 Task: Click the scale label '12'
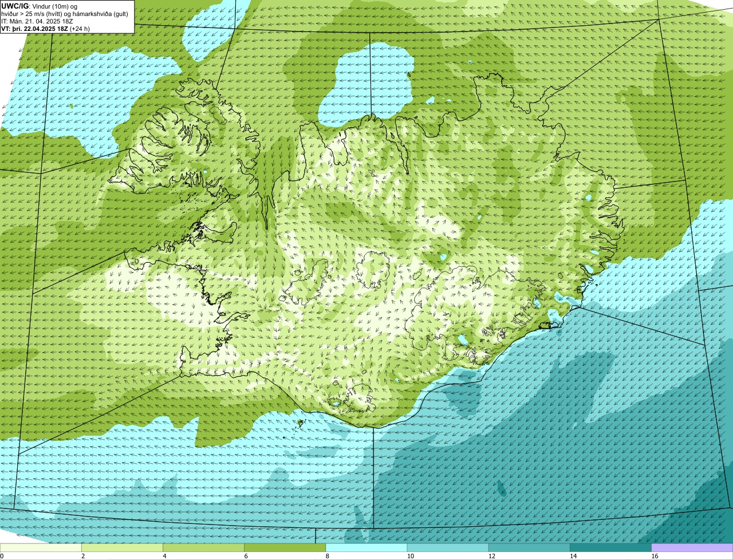(492, 556)
